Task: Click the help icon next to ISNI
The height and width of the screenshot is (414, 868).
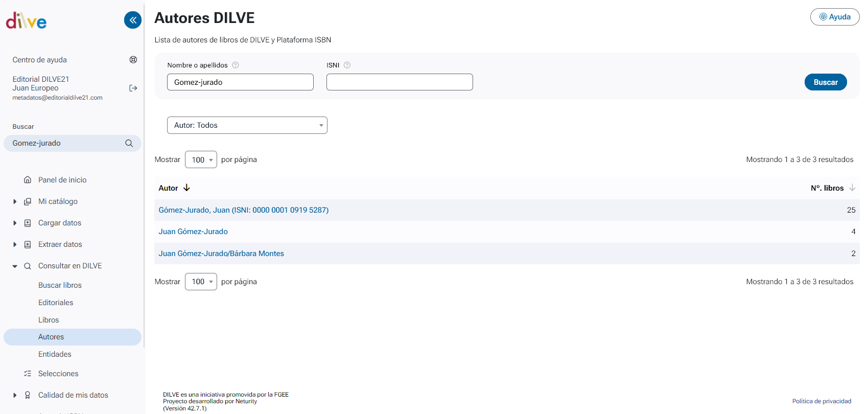Action: coord(347,65)
